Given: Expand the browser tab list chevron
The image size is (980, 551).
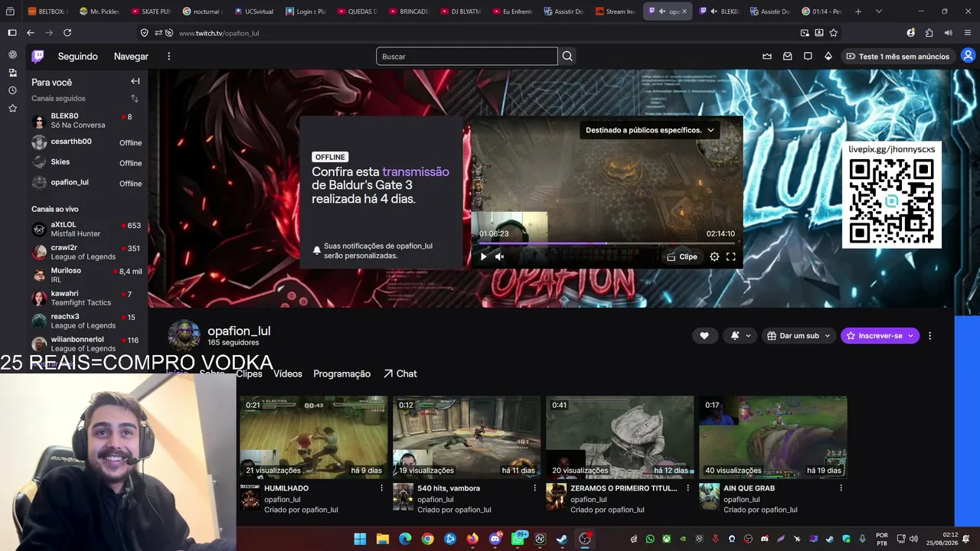Looking at the screenshot, I should coord(879,11).
